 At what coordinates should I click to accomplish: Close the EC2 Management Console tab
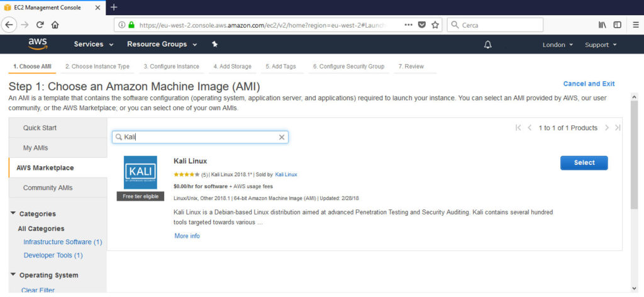point(97,8)
